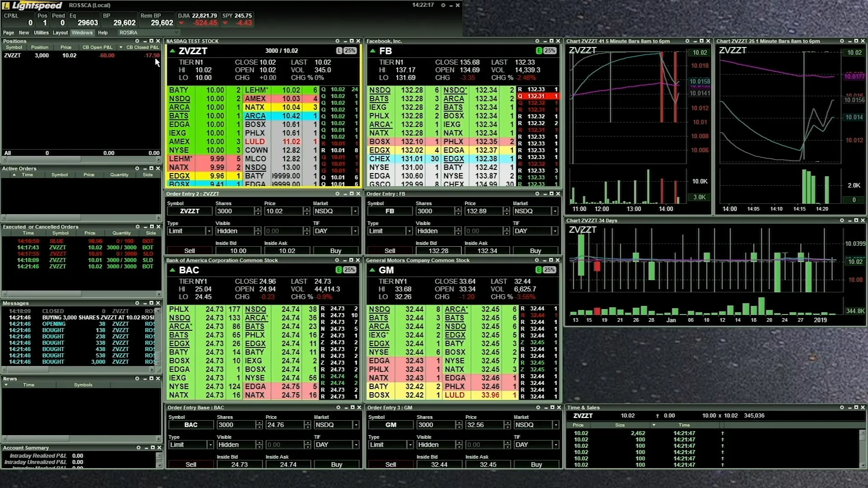
Task: Open the Utilities menu
Action: pos(41,33)
